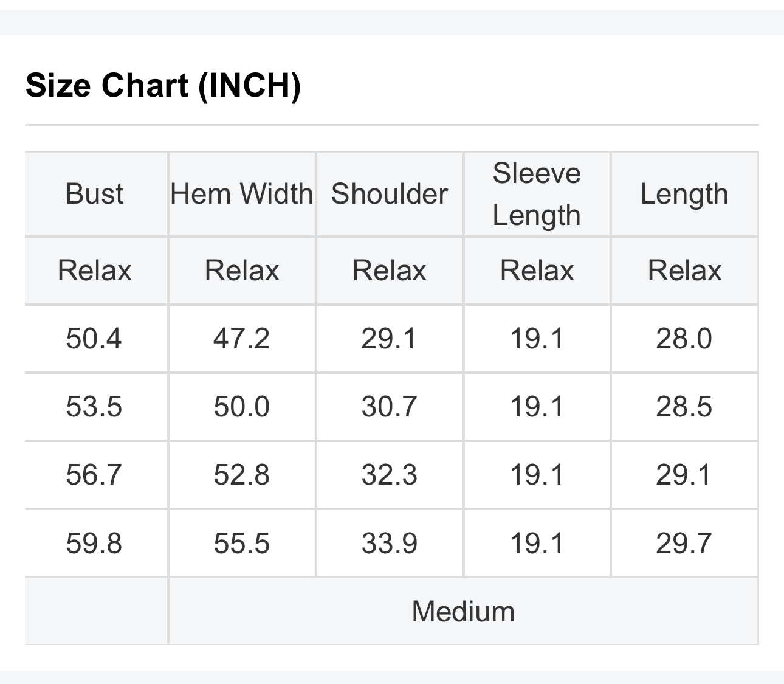Click the Hem Width column header
784x684 pixels.
tap(242, 195)
